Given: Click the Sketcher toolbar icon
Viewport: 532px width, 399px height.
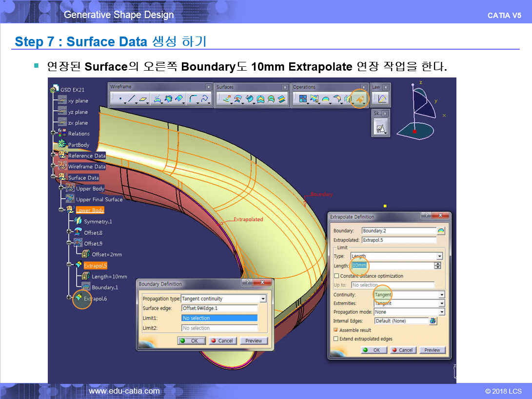Looking at the screenshot, I should (x=381, y=128).
